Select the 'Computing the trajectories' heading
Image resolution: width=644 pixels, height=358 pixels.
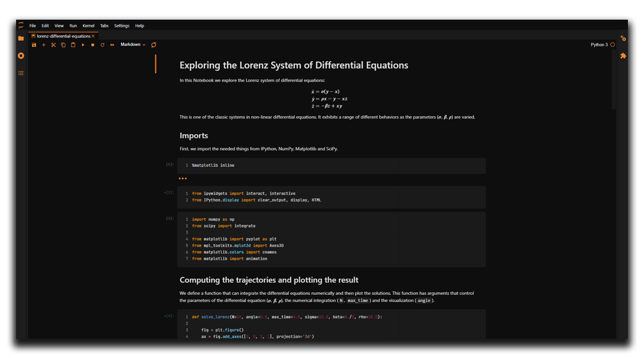269,280
